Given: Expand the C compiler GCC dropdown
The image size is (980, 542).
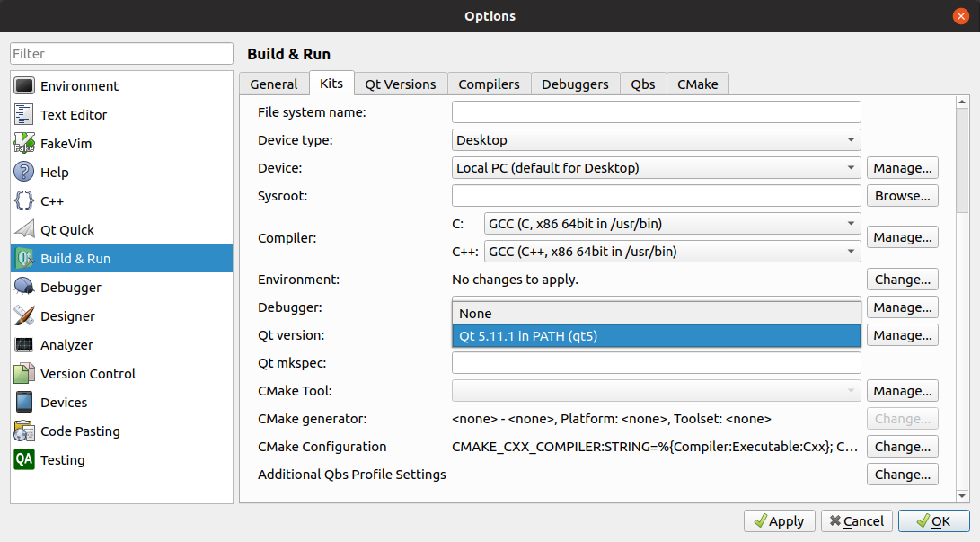Looking at the screenshot, I should click(x=672, y=224).
